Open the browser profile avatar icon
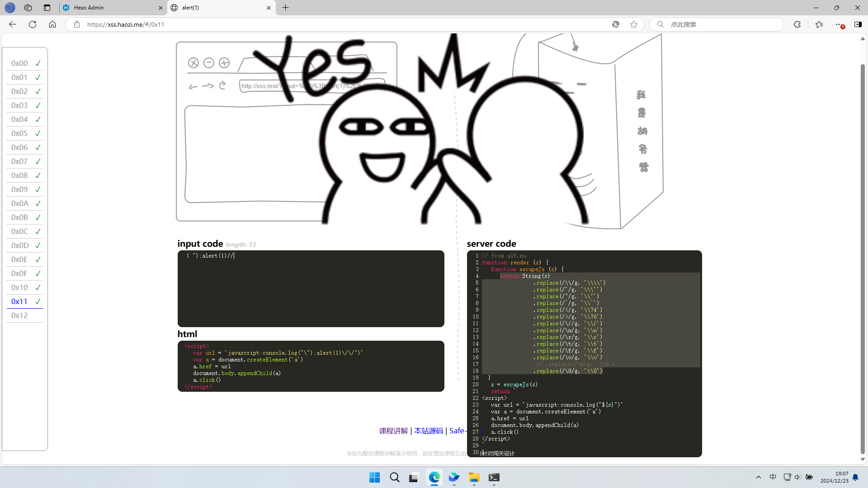The width and height of the screenshot is (868, 488). 9,8
